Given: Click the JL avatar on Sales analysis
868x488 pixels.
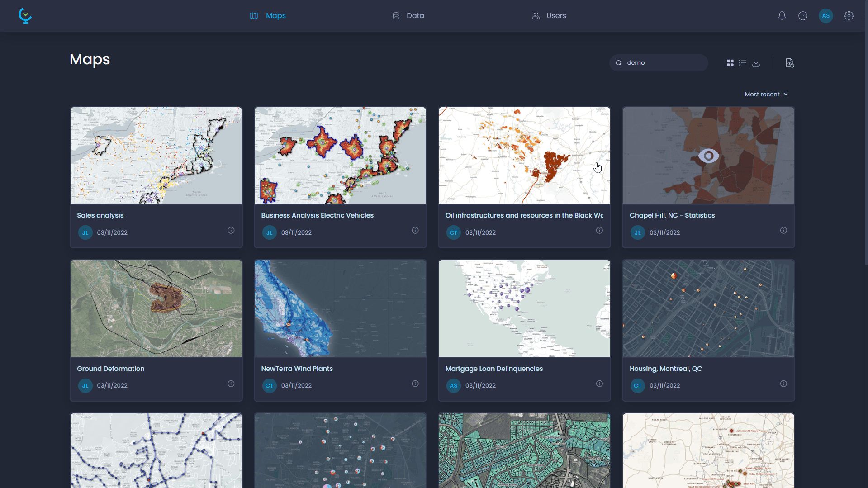Looking at the screenshot, I should pos(85,233).
